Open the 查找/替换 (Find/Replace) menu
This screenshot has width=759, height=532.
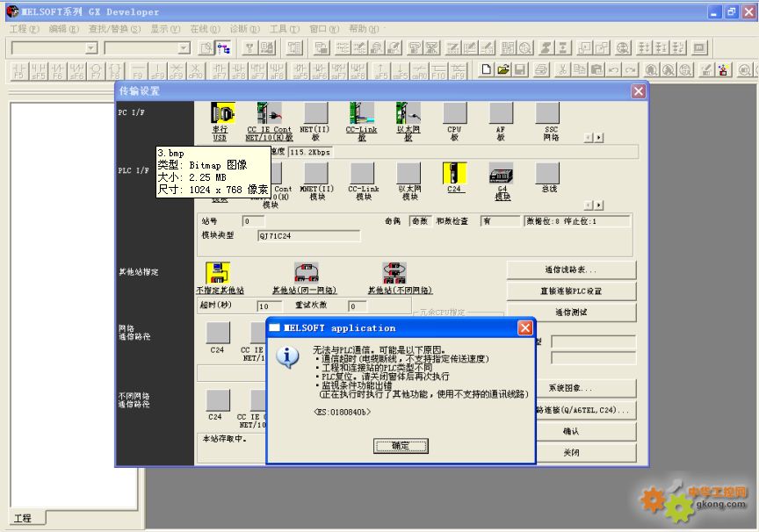pyautogui.click(x=114, y=29)
